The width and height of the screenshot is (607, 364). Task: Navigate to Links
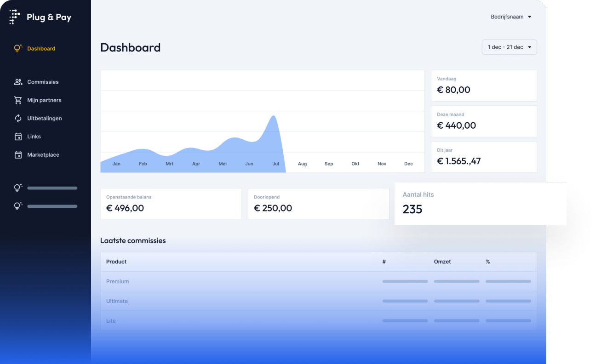(34, 136)
